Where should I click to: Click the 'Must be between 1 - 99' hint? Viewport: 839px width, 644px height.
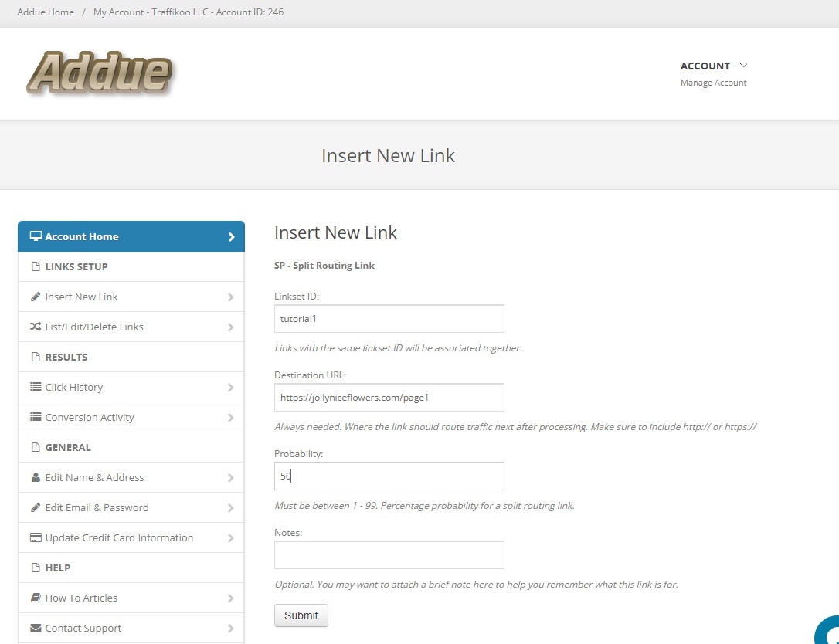click(424, 506)
